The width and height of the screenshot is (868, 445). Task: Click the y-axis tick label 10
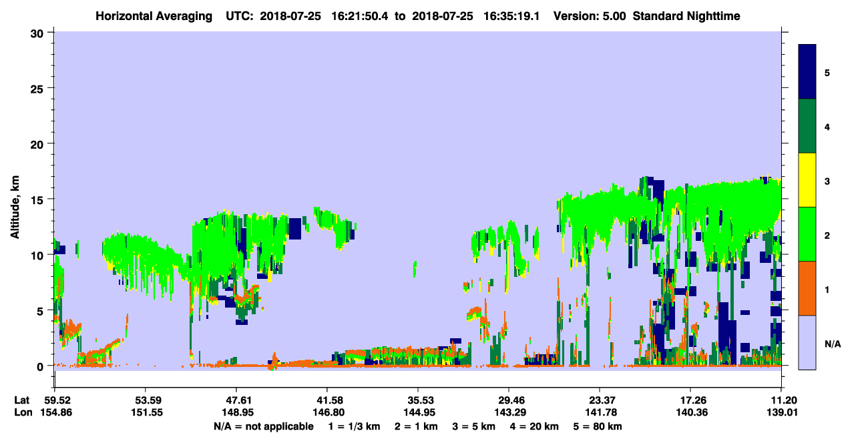(39, 255)
